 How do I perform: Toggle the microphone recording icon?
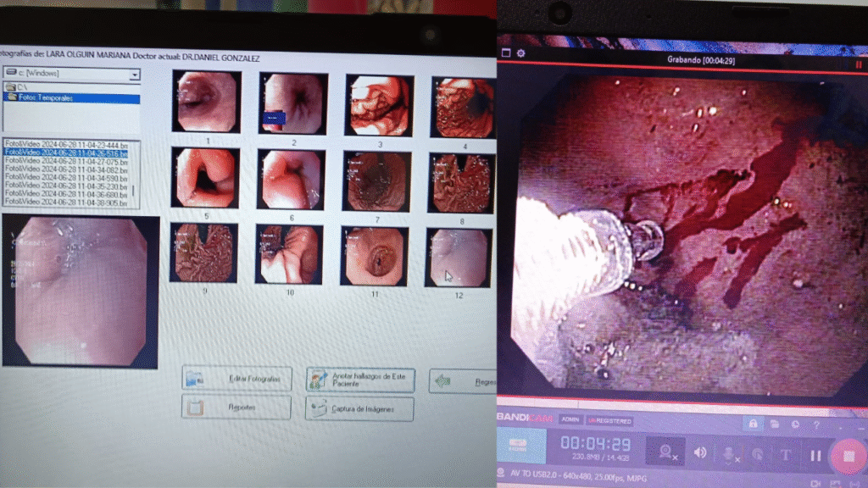(728, 454)
